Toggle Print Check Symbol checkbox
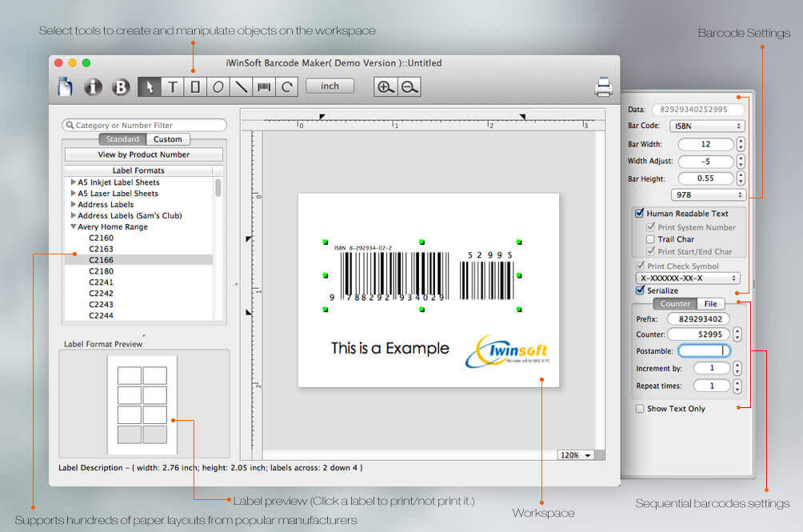Image resolution: width=803 pixels, height=532 pixels. pyautogui.click(x=640, y=266)
